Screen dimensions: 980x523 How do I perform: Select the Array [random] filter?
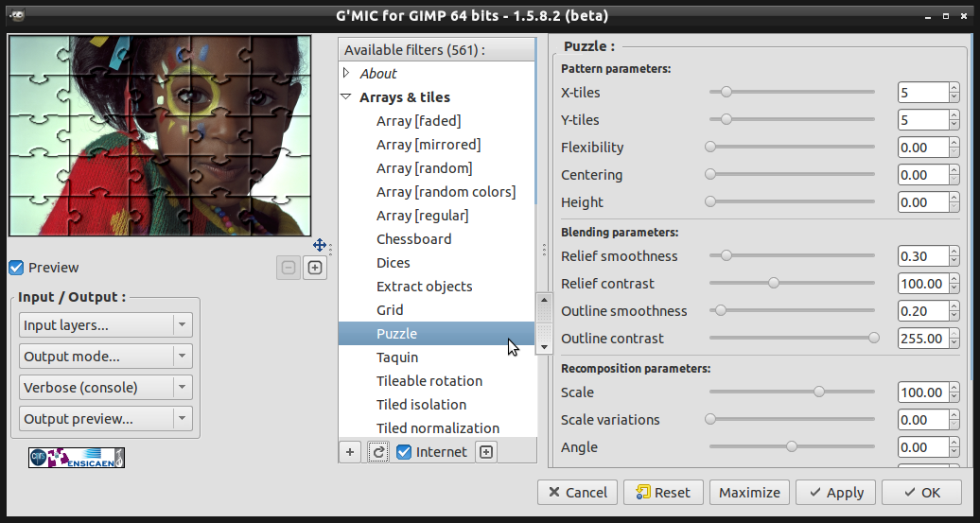tap(424, 168)
